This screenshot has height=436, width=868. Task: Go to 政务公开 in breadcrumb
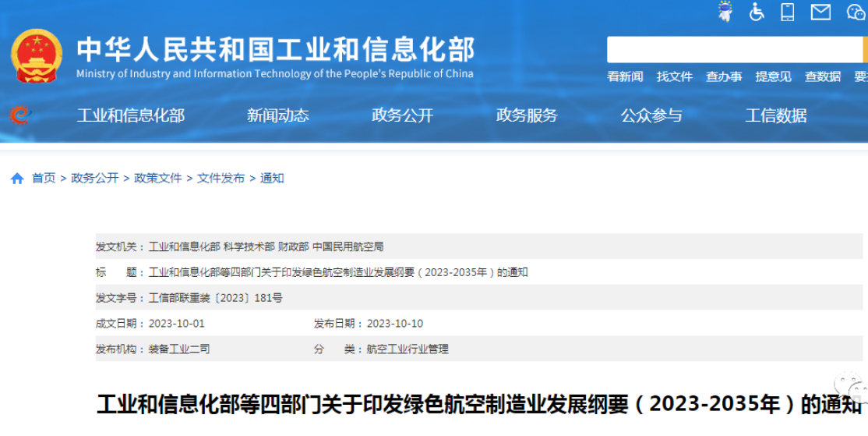(x=94, y=179)
